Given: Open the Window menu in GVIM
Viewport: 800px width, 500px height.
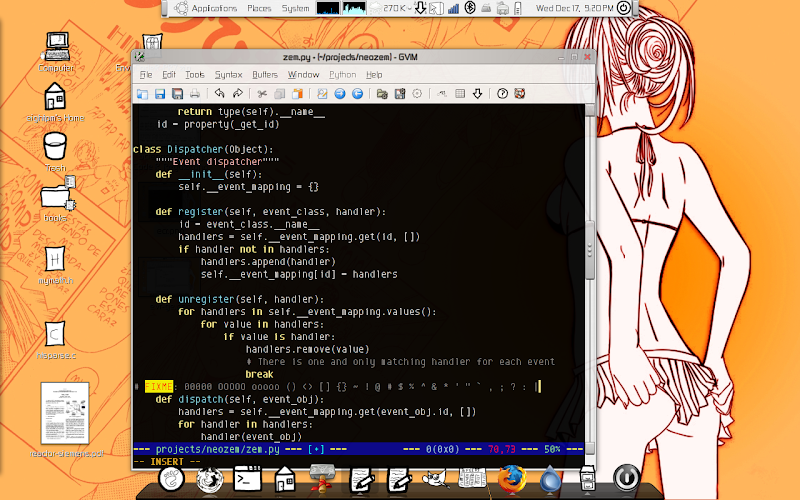Looking at the screenshot, I should (303, 75).
